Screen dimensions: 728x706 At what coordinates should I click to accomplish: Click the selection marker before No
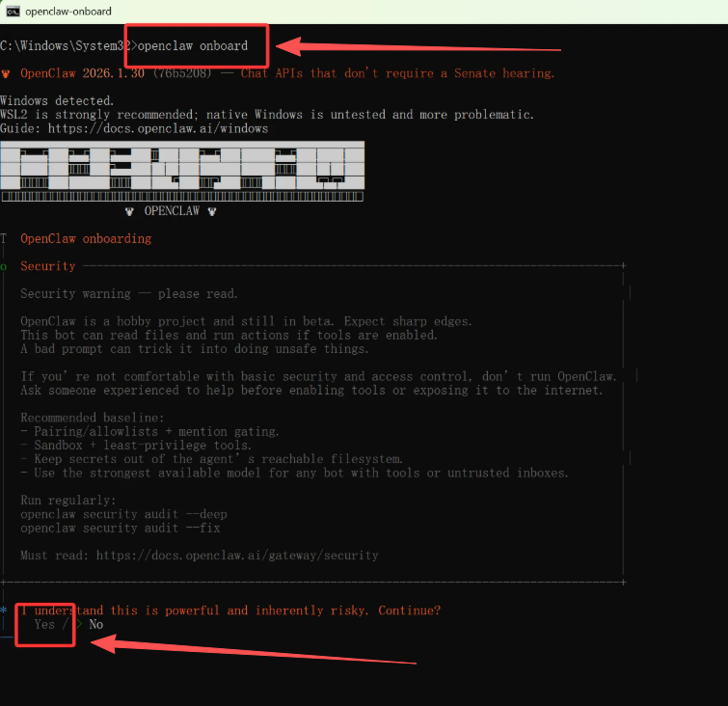79,624
